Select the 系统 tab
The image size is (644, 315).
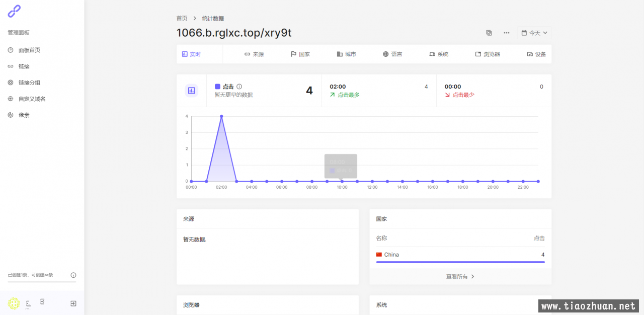(439, 54)
